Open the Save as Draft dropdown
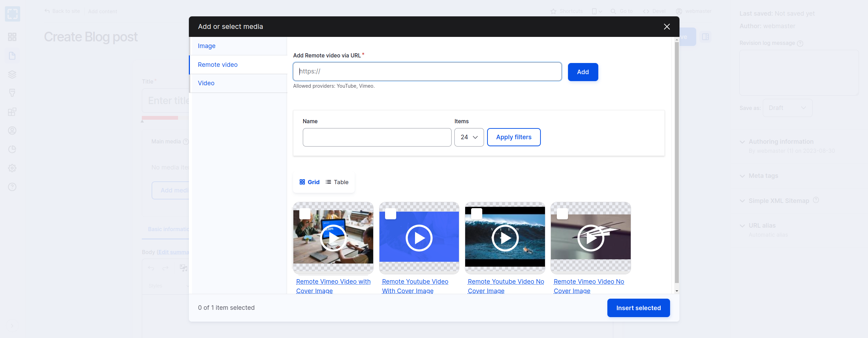Viewport: 868px width, 338px height. (x=787, y=108)
